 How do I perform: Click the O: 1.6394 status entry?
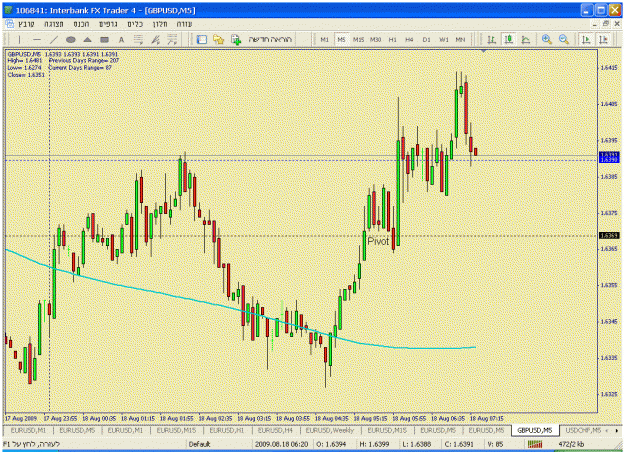pos(331,444)
